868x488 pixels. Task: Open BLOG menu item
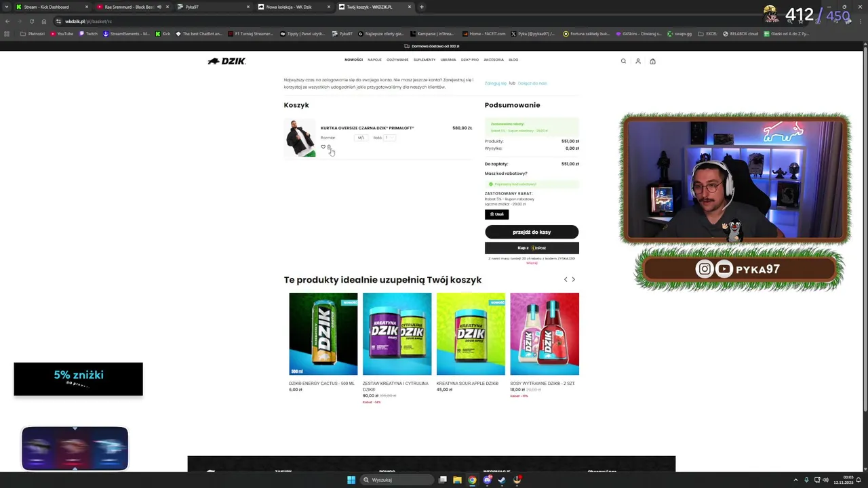[x=513, y=60]
